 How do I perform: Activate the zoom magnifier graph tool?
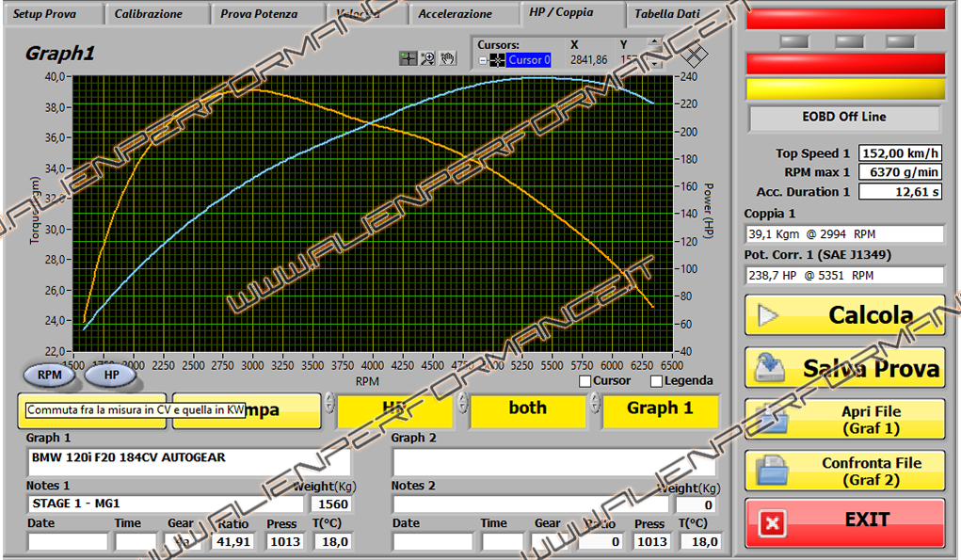tap(427, 58)
